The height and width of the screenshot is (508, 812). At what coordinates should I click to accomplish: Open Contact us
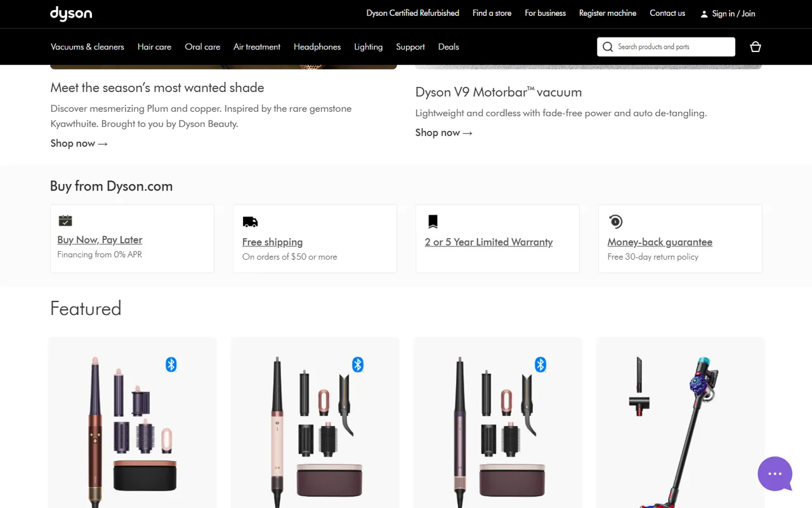(667, 13)
